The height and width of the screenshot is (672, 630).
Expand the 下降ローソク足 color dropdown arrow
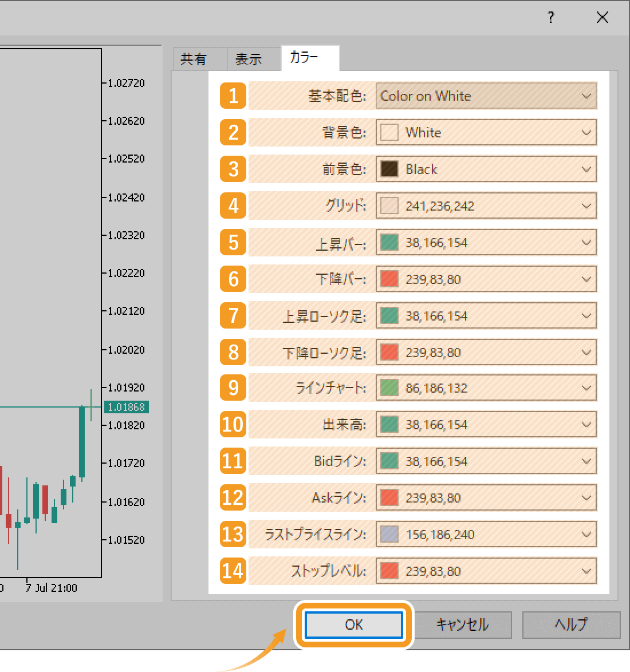pyautogui.click(x=586, y=352)
